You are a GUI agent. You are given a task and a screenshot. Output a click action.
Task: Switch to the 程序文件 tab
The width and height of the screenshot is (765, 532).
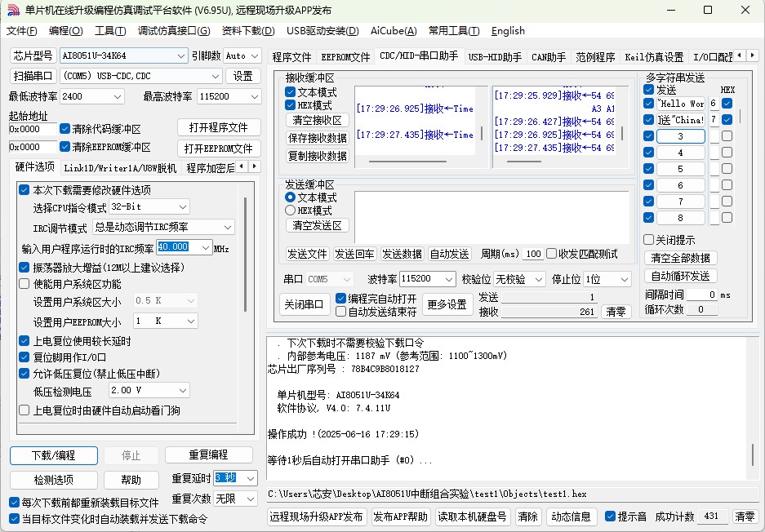(291, 57)
